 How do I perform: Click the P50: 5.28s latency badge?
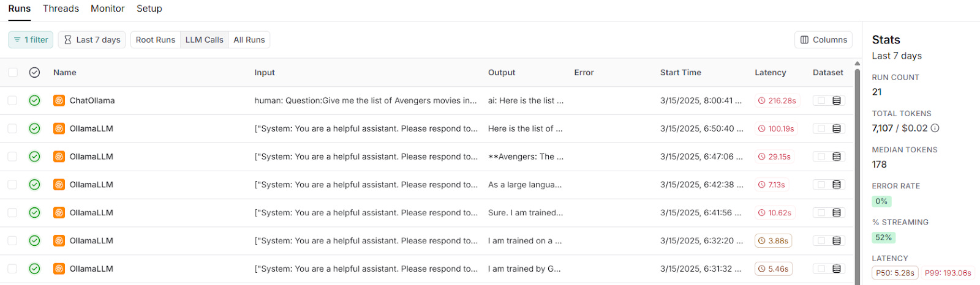tap(895, 273)
